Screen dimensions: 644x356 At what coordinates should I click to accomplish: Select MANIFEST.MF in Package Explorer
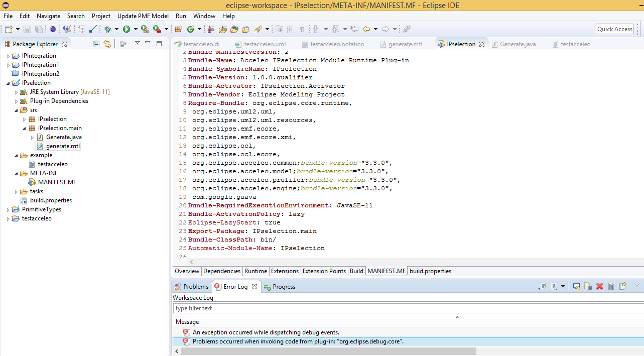(57, 182)
